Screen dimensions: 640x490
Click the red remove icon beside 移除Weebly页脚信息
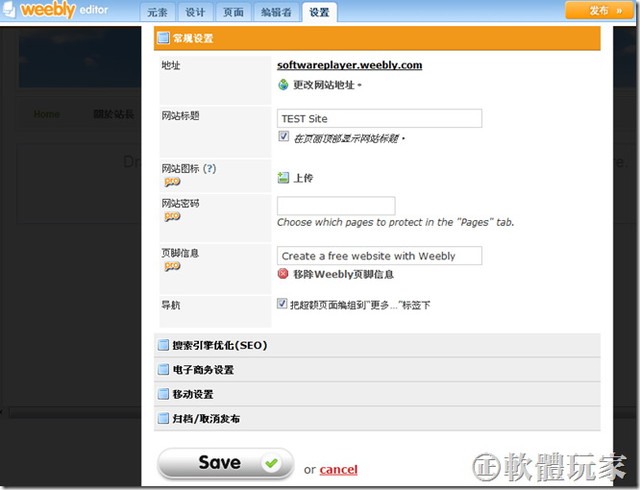(x=283, y=274)
